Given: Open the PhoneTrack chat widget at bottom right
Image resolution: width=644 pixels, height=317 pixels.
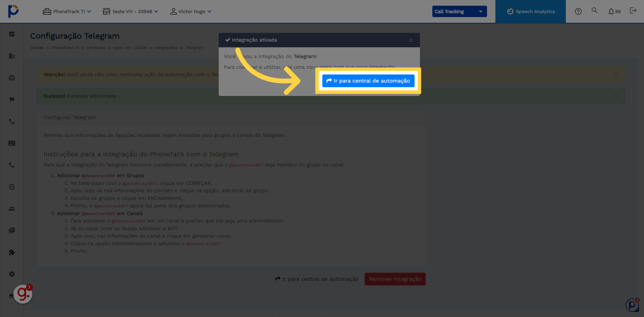Looking at the screenshot, I should pos(633,305).
